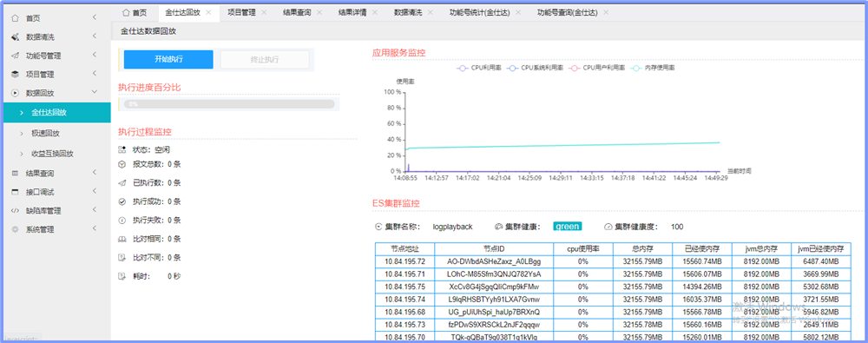Click the 报文总数 cube icon
The image size is (868, 343).
[x=122, y=164]
